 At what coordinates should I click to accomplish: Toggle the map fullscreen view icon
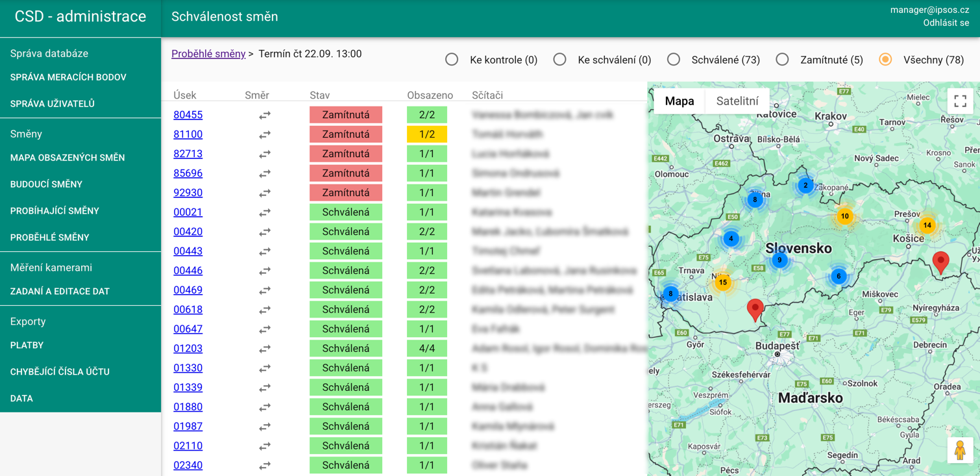[x=960, y=101]
